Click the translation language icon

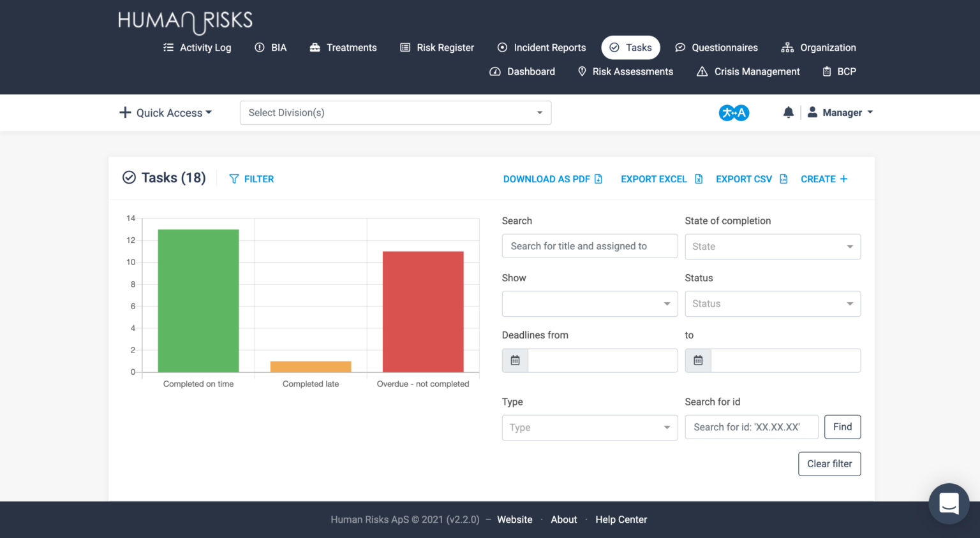734,112
